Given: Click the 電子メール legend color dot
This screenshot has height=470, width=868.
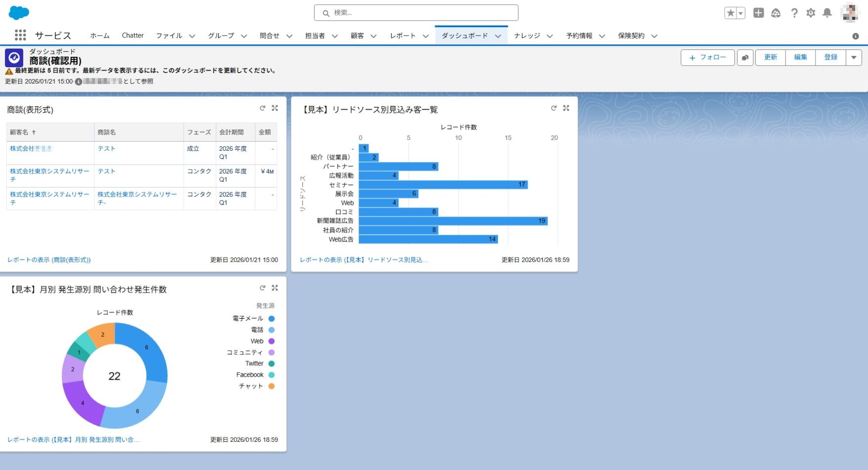Looking at the screenshot, I should 272,319.
